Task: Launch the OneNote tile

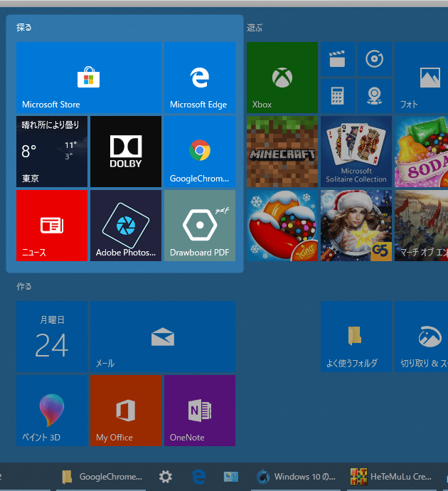Action: 200,411
